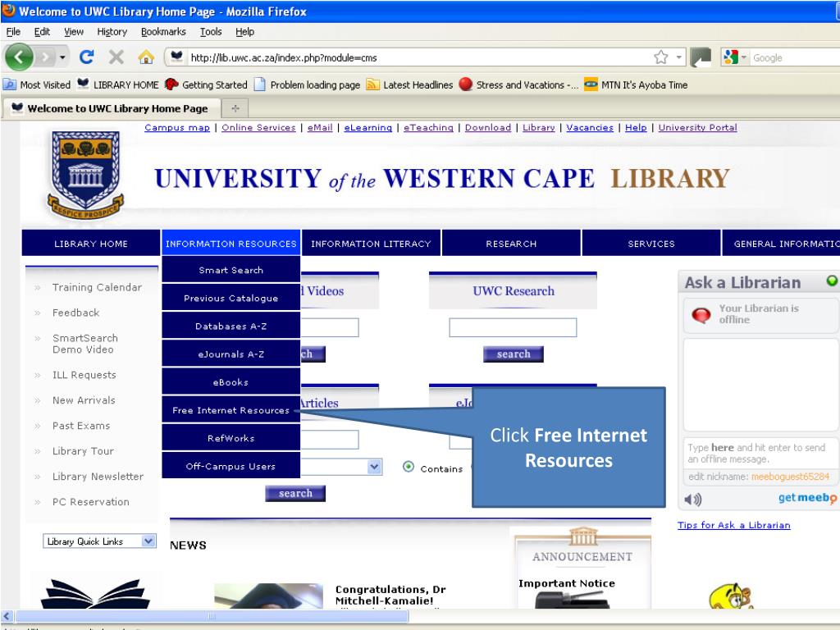Image resolution: width=840 pixels, height=630 pixels.
Task: Click the site favicon in the address bar
Action: point(177,57)
